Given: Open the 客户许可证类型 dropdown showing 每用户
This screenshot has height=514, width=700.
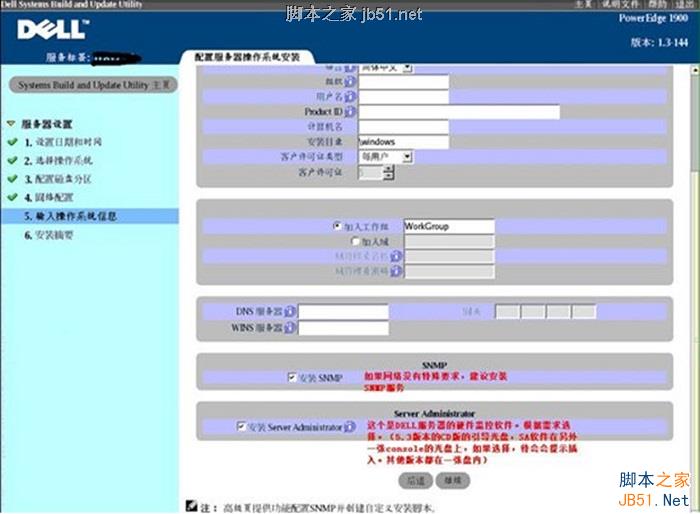Looking at the screenshot, I should point(386,157).
